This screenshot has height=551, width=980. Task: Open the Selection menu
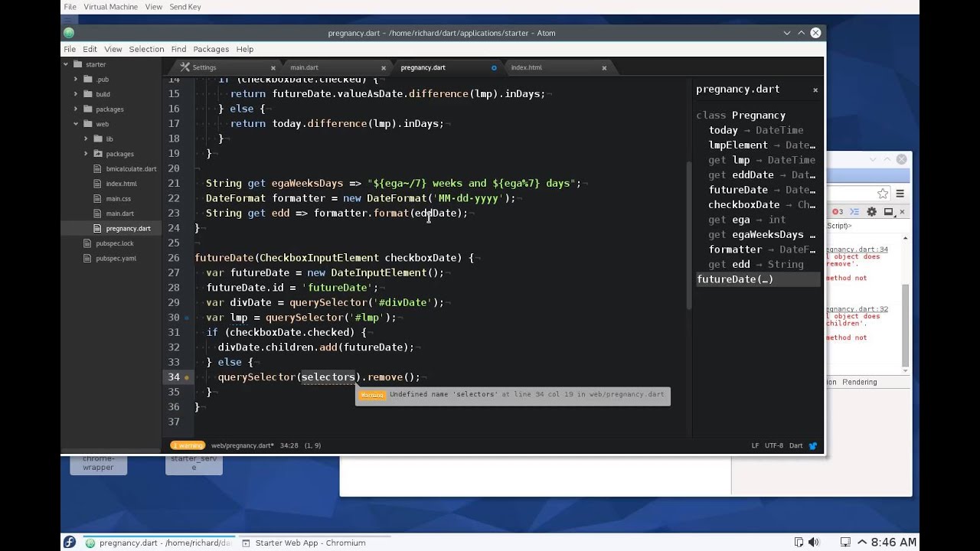tap(146, 49)
